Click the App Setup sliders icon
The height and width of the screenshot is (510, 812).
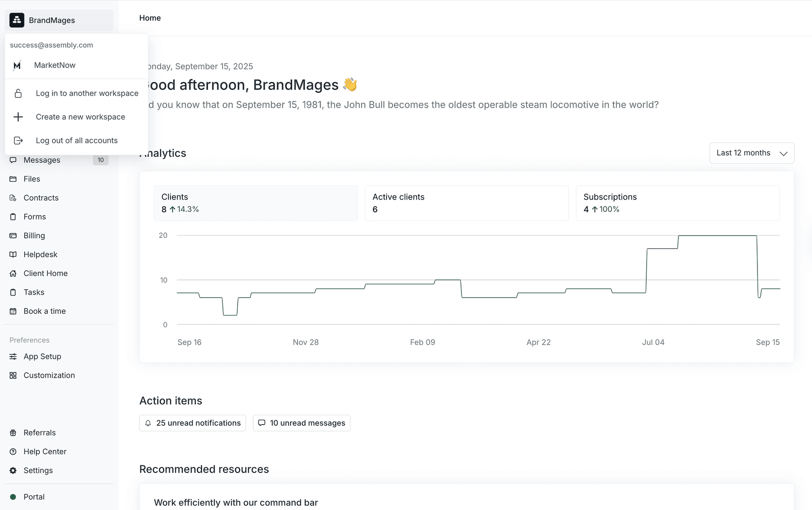(13, 356)
